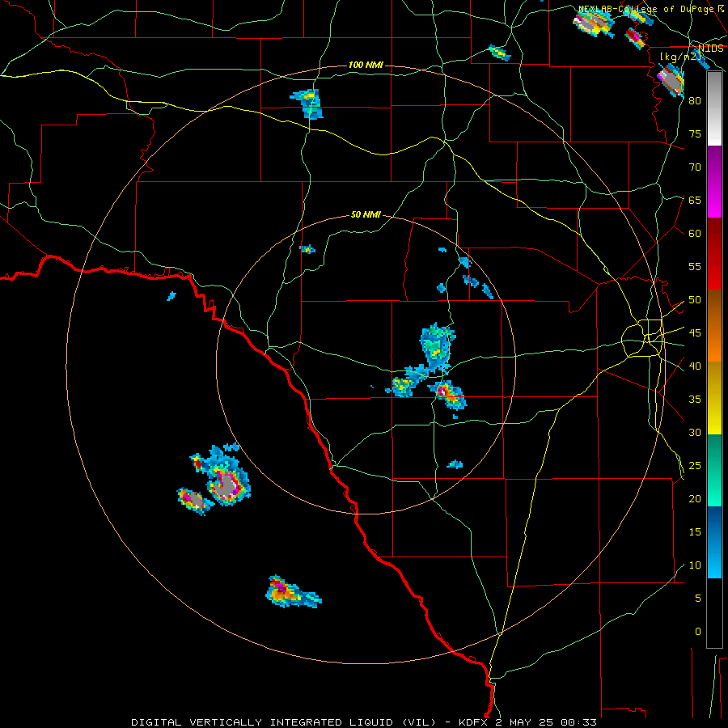This screenshot has width=728, height=728.
Task: Click the KDFX station identifier in the footer
Action: 473,722
